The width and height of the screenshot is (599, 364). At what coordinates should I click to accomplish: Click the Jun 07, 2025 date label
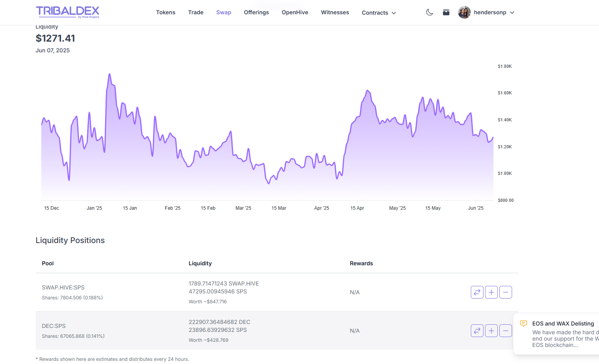click(x=53, y=50)
